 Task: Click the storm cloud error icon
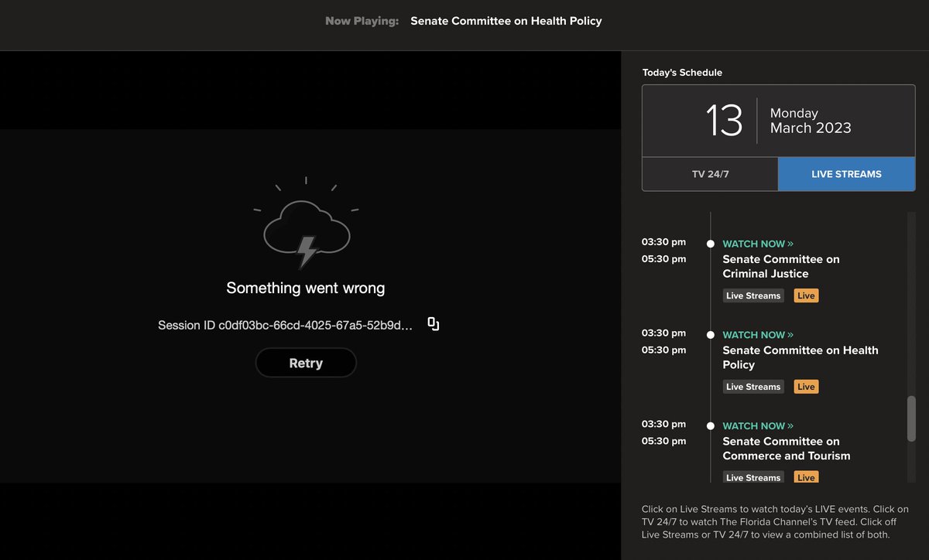[x=306, y=223]
